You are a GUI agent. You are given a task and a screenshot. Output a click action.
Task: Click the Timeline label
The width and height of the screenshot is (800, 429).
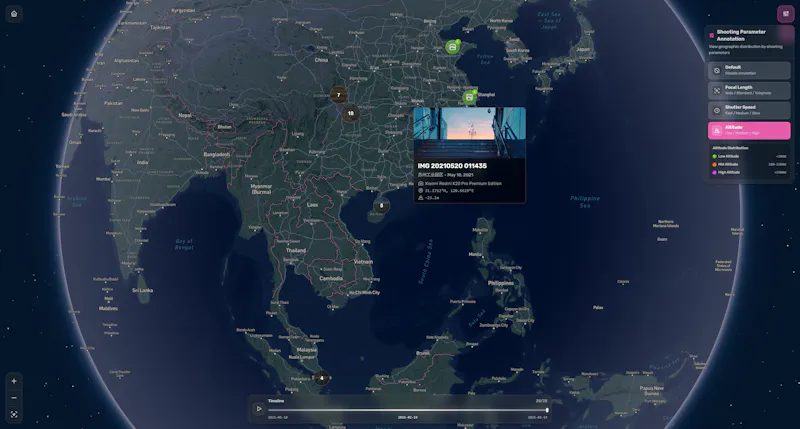tap(276, 401)
